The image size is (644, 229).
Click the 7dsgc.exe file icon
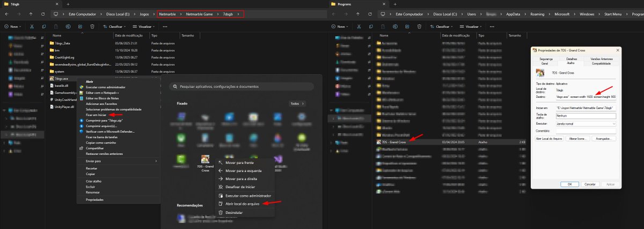click(x=52, y=78)
